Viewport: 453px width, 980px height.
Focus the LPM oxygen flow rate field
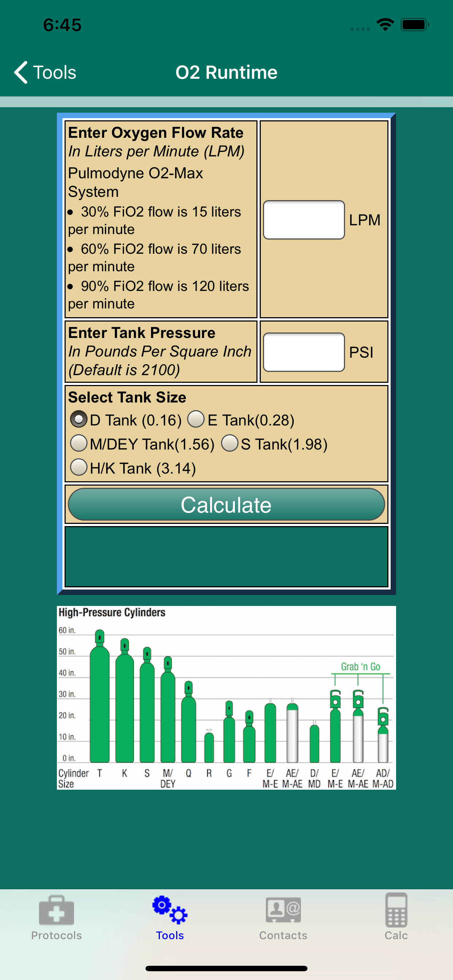[x=304, y=220]
